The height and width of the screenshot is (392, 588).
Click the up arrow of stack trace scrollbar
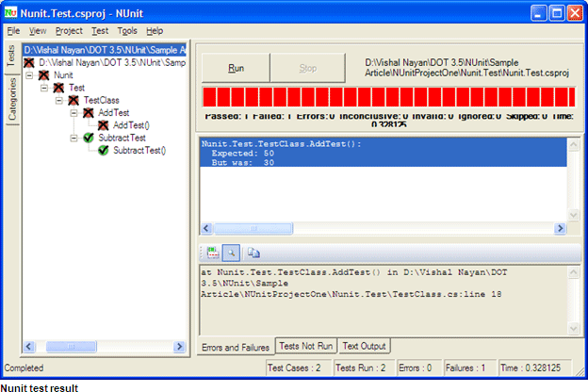pyautogui.click(x=573, y=272)
